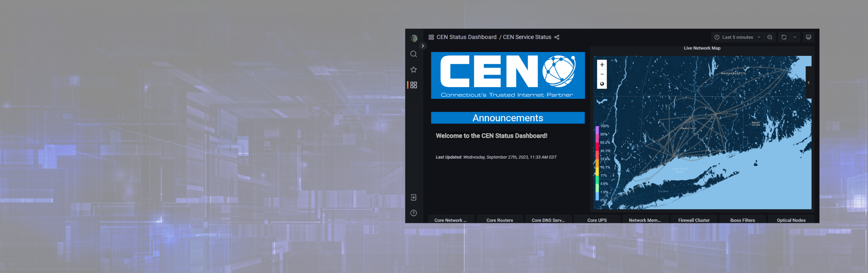This screenshot has width=868, height=273.
Task: Zoom out on the Live Network Map
Action: [602, 74]
